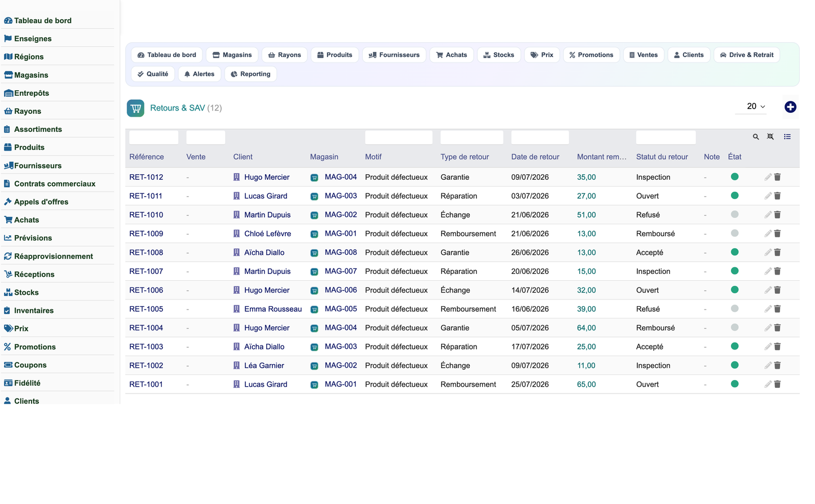Toggle the green État dot for RET-1008

734,252
